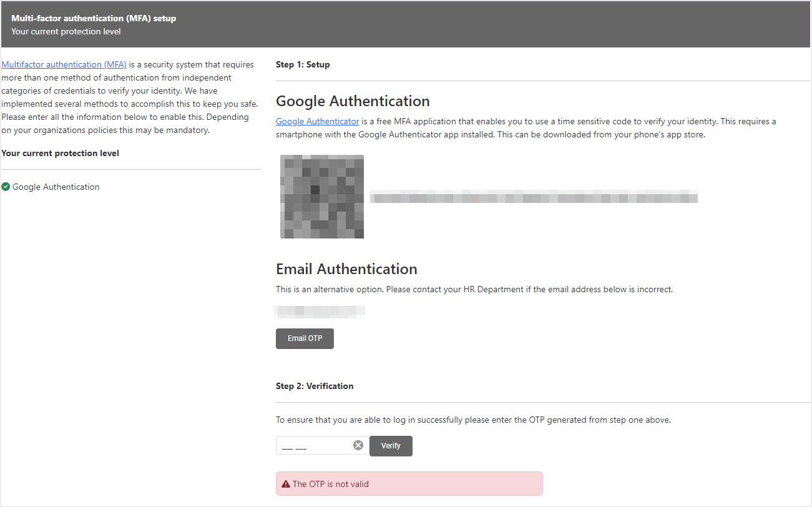Click the blurred QR code image

coord(322,197)
